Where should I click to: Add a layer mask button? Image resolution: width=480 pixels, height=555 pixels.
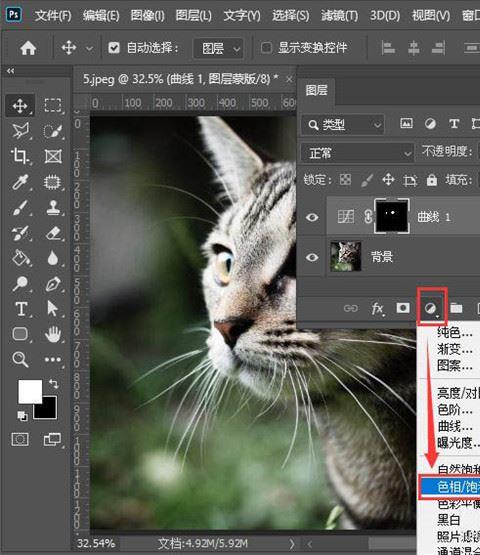click(403, 308)
